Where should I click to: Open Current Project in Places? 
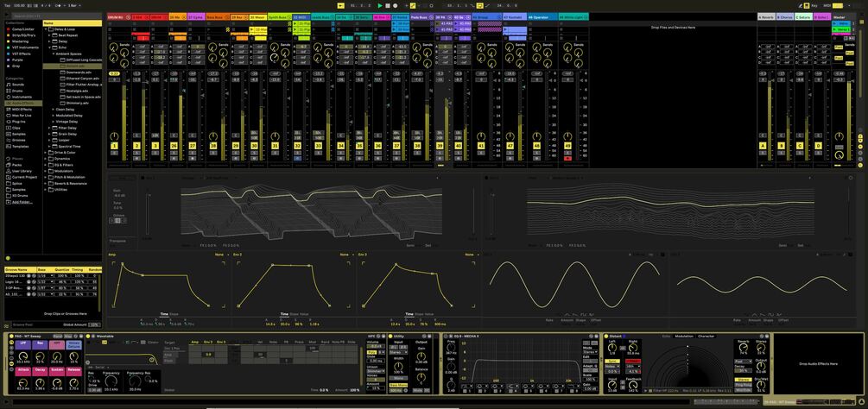(x=22, y=177)
